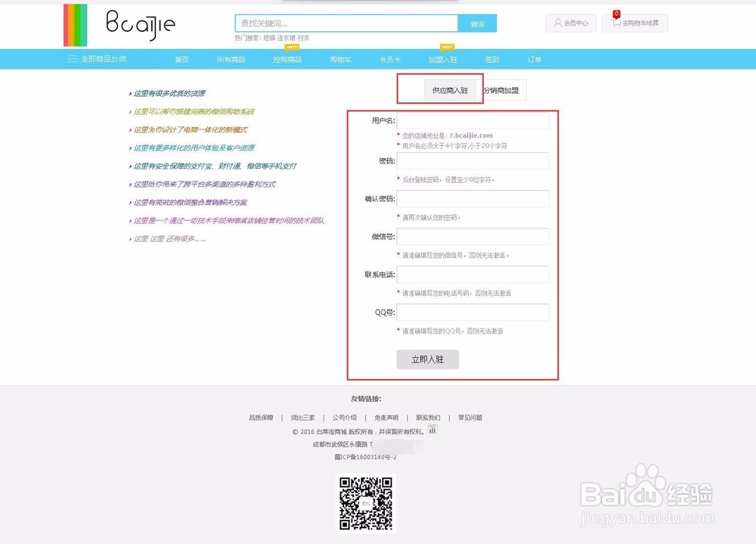This screenshot has height=544, width=756.
Task: Click text 这里可以帮你搭建完善的微信购物系统
Action: (x=194, y=111)
